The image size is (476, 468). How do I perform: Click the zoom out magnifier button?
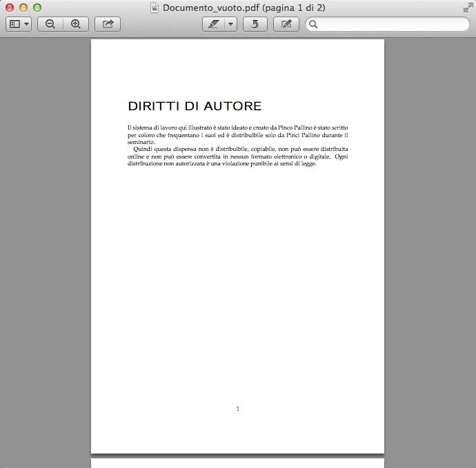tap(50, 24)
